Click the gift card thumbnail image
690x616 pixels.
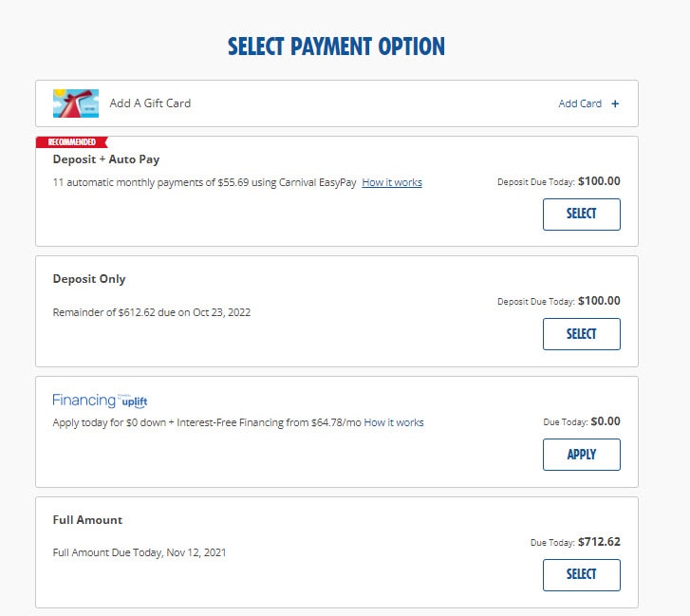(76, 103)
